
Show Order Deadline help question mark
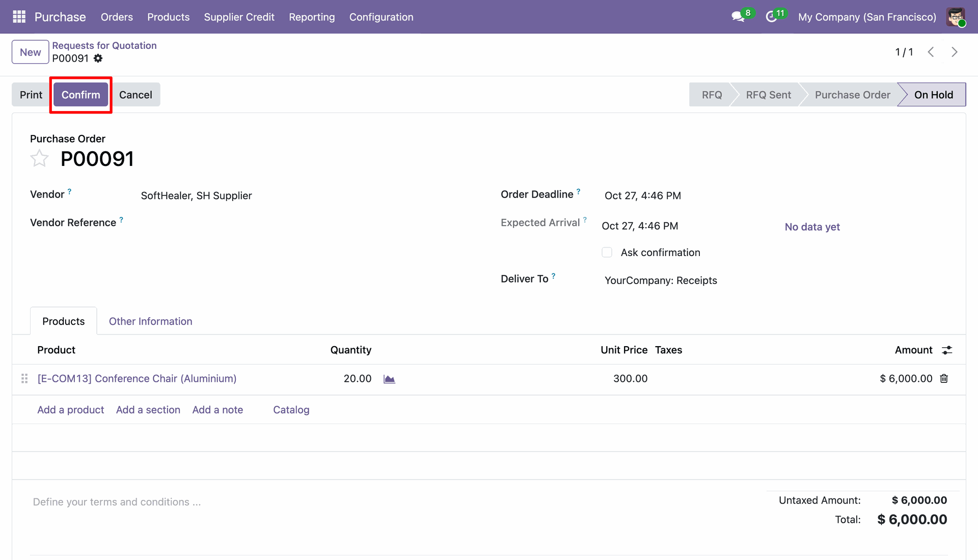click(578, 191)
